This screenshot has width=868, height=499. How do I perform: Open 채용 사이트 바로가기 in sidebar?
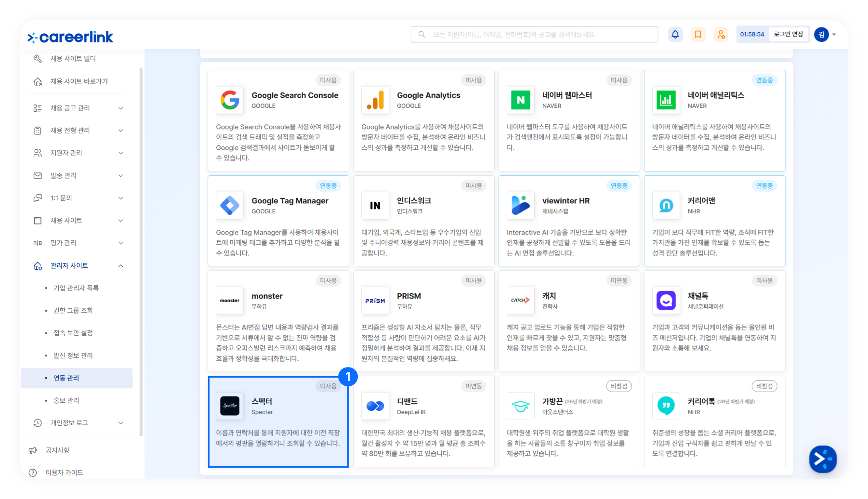click(79, 81)
